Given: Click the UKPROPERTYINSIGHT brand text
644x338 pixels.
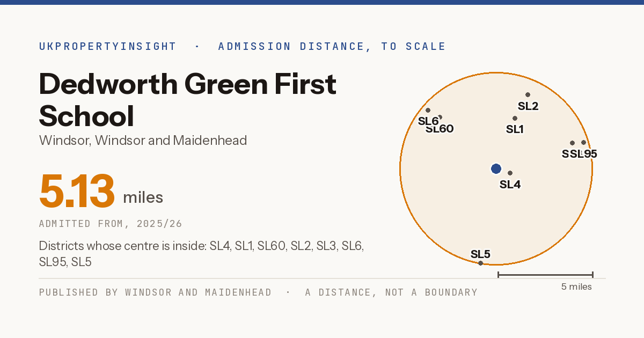Looking at the screenshot, I should (x=107, y=46).
